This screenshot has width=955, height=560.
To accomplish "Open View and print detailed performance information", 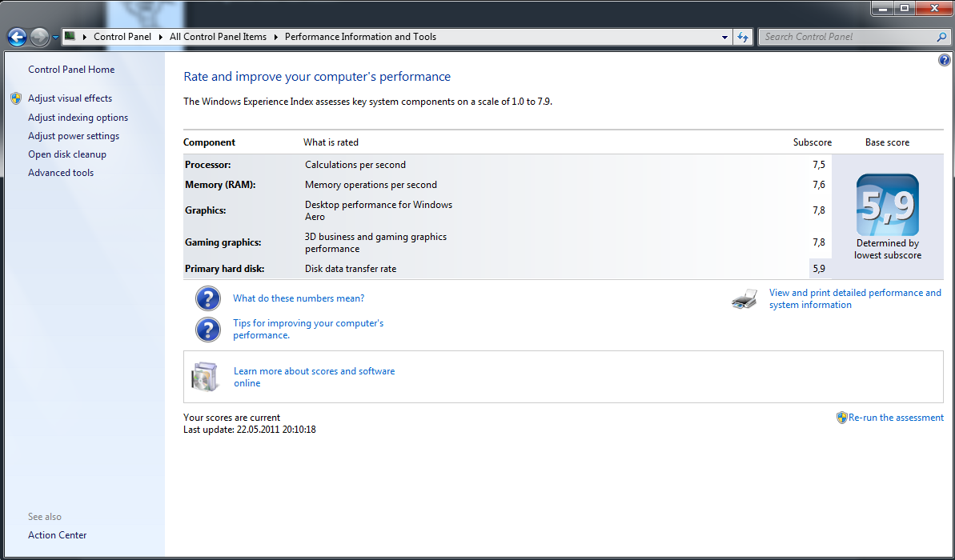I will 855,299.
